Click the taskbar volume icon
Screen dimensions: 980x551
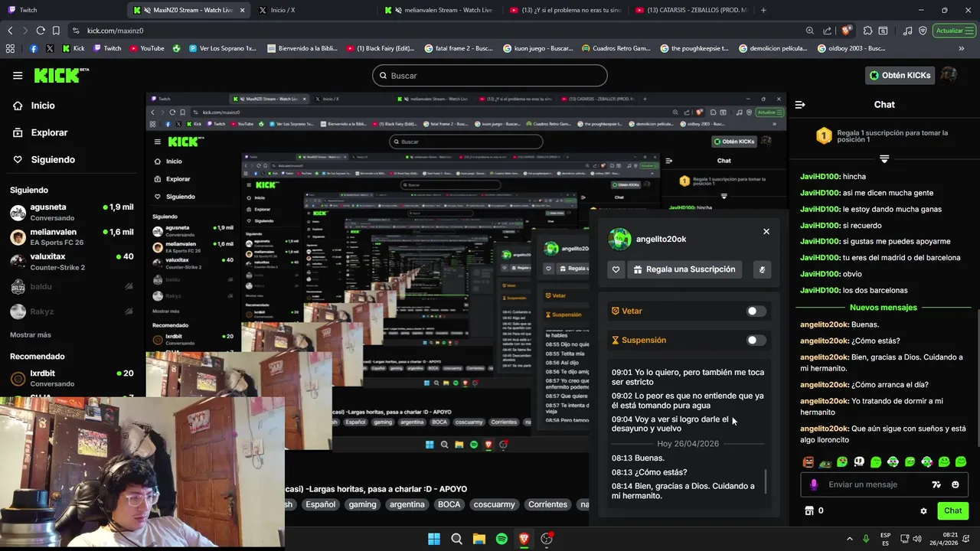click(917, 539)
